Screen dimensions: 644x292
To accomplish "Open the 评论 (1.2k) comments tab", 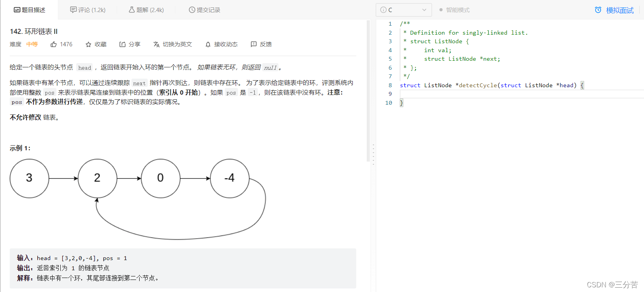I will click(x=88, y=10).
